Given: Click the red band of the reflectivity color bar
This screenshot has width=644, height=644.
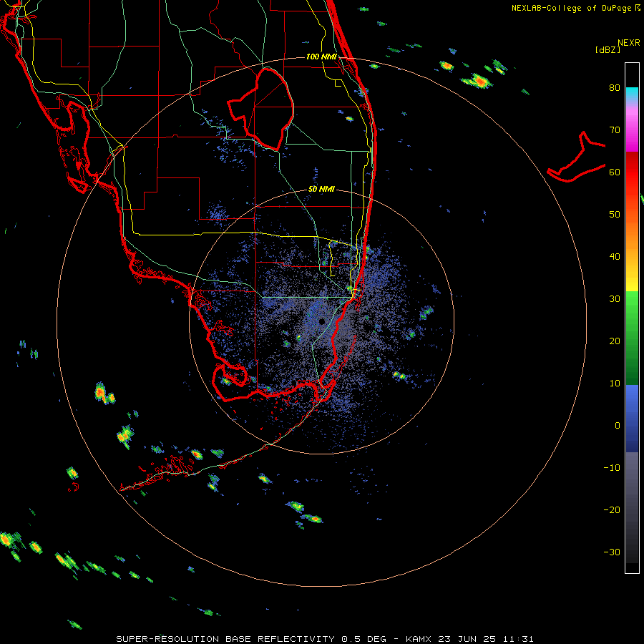Looking at the screenshot, I should coord(632,172).
